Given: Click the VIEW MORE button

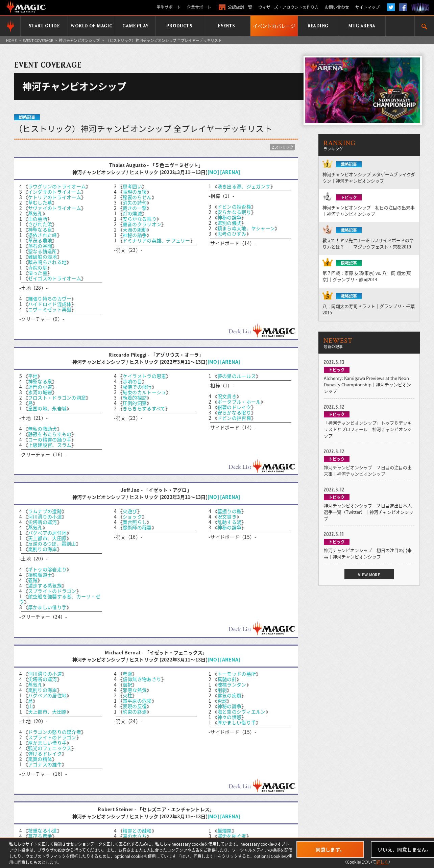Looking at the screenshot, I should (369, 574).
